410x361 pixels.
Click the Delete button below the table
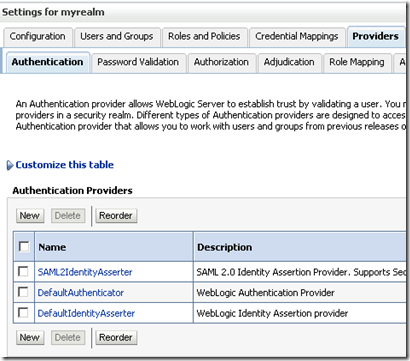point(68,337)
